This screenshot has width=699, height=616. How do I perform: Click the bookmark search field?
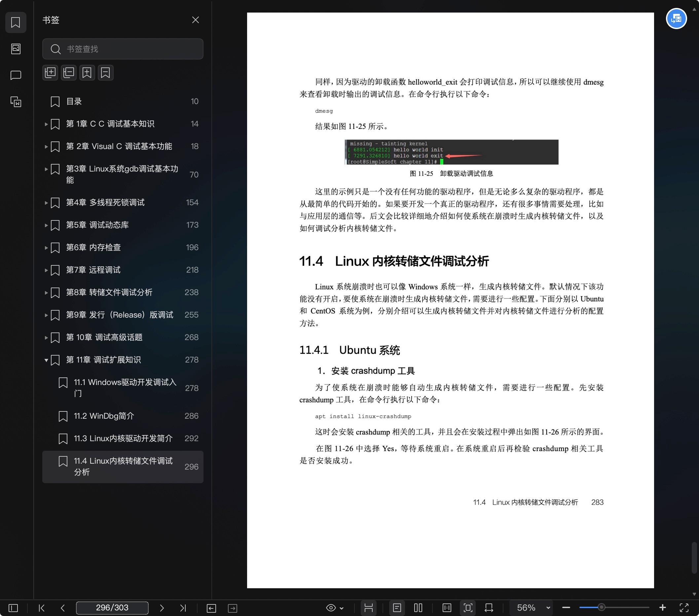pyautogui.click(x=123, y=49)
